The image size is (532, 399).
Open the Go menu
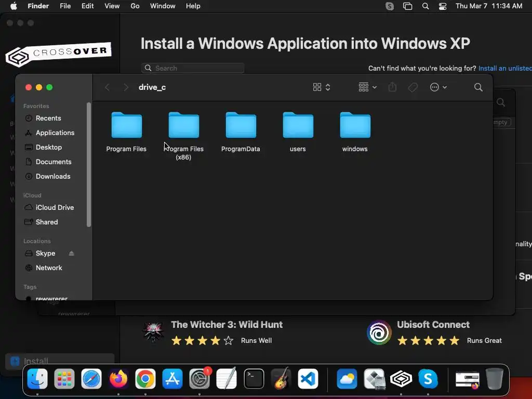point(135,6)
